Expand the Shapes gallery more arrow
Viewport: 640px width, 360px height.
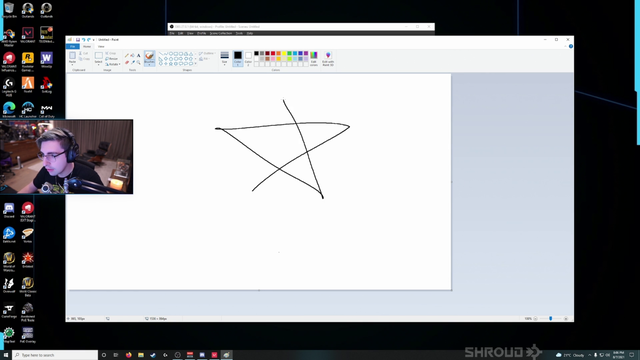point(196,63)
